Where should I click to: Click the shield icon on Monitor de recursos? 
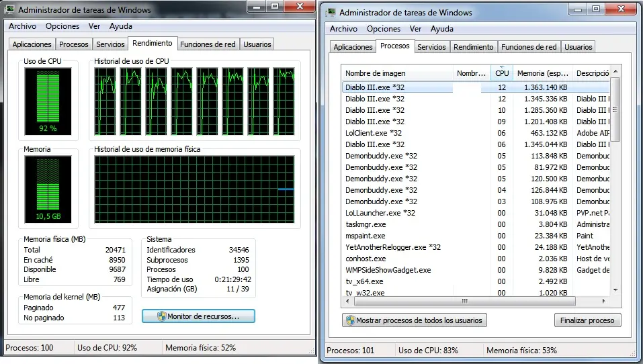click(161, 316)
